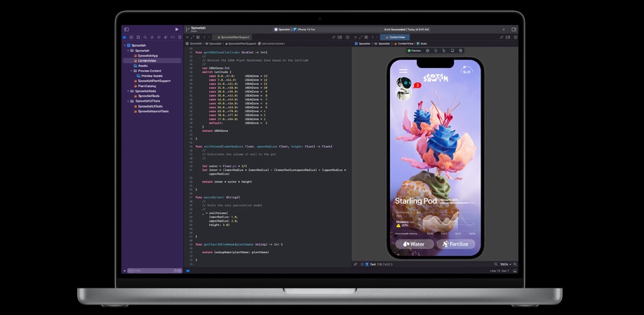Close the left editor pane
The width and height of the screenshot is (644, 315).
[187, 37]
